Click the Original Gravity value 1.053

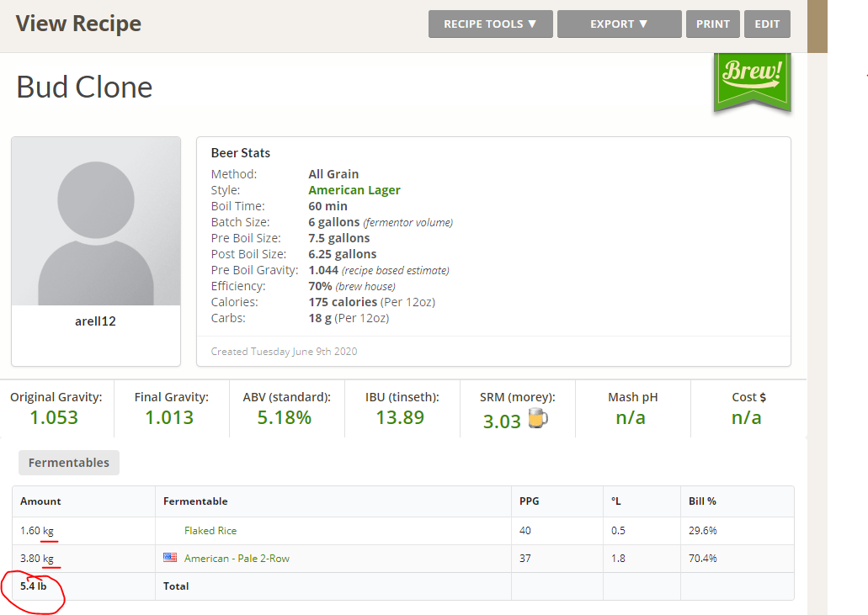coord(54,417)
